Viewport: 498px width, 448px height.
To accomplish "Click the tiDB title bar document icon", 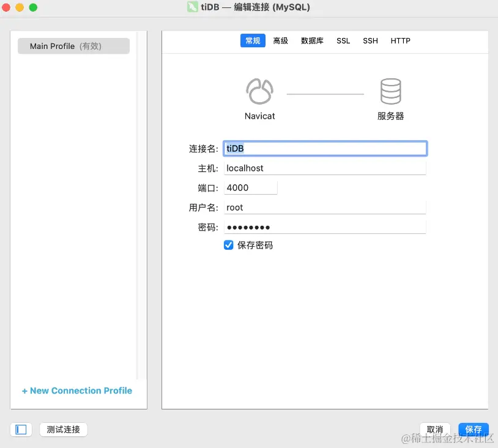I will (x=193, y=7).
